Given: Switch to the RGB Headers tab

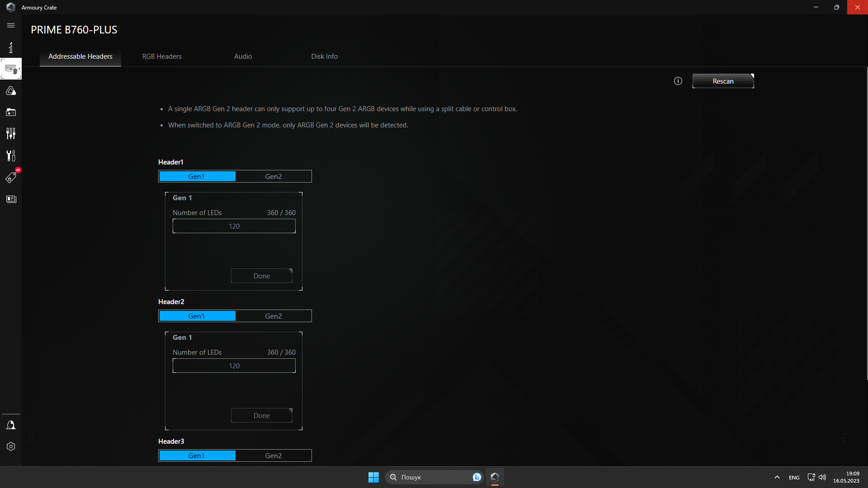Looking at the screenshot, I should coord(161,56).
